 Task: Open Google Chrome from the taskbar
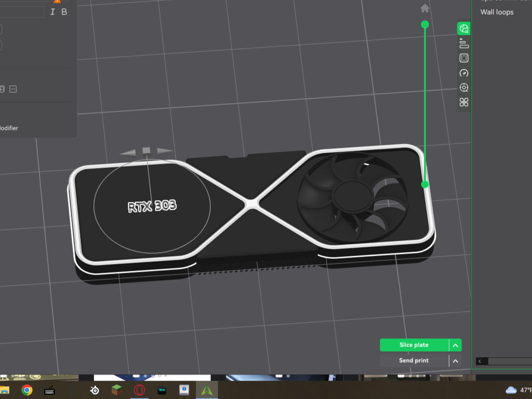click(x=27, y=390)
